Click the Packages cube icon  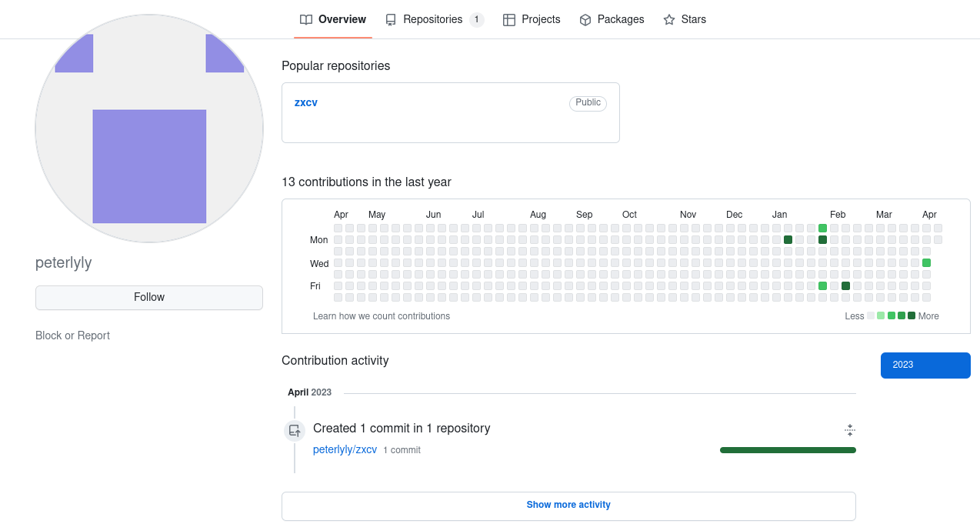click(585, 20)
